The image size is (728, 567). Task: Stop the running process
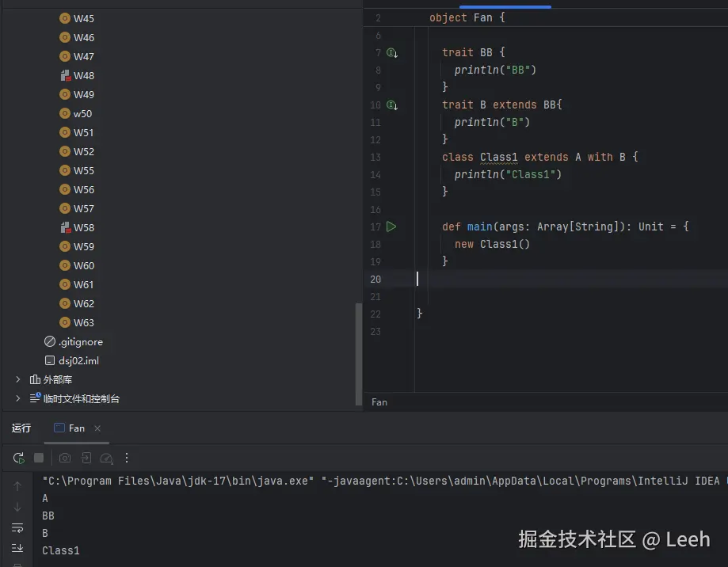38,458
